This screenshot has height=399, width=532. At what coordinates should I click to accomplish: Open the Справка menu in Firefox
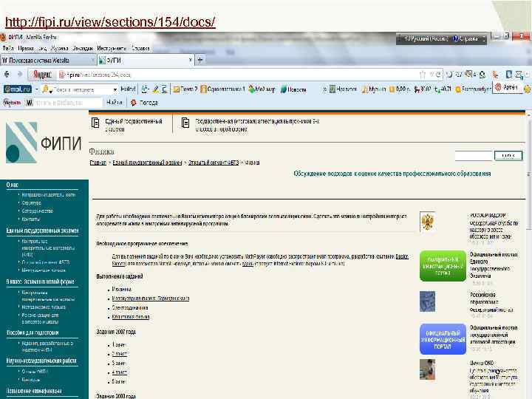pos(140,48)
